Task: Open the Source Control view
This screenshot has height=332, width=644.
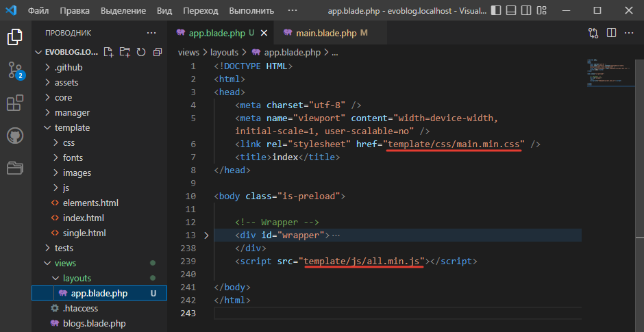Action: [x=15, y=70]
